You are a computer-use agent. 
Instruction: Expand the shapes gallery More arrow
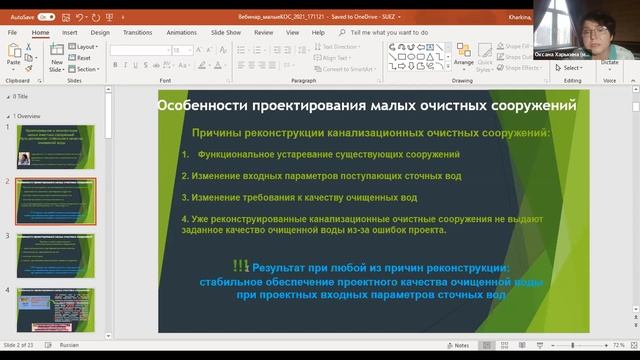[x=448, y=66]
